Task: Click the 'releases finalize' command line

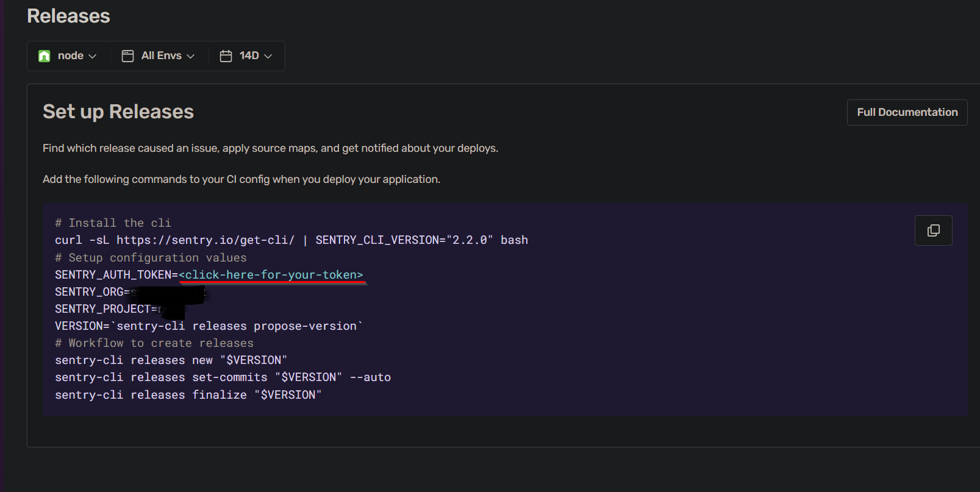Action: pos(188,395)
